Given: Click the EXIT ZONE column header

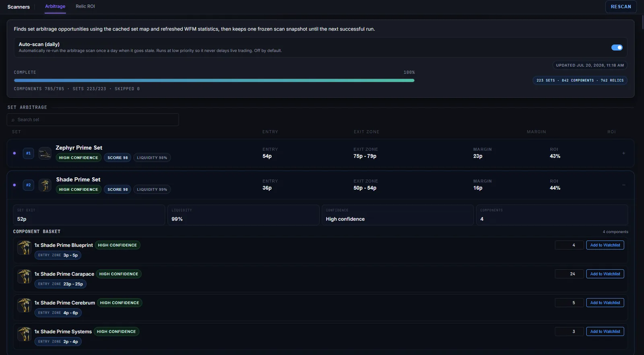Looking at the screenshot, I should point(366,132).
